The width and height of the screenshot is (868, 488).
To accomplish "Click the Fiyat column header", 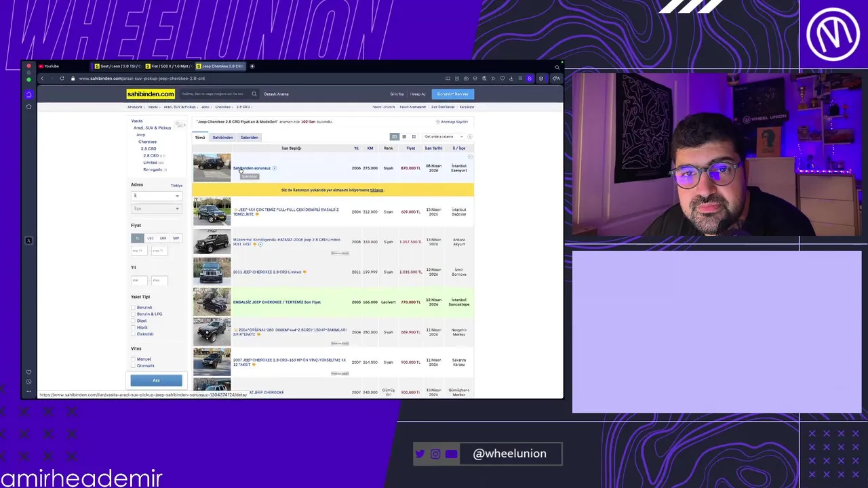I will click(x=410, y=148).
